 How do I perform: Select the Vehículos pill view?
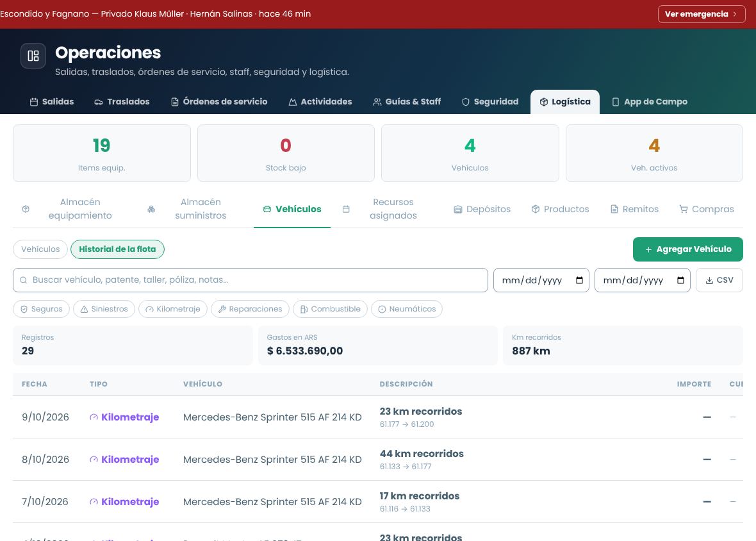point(40,249)
